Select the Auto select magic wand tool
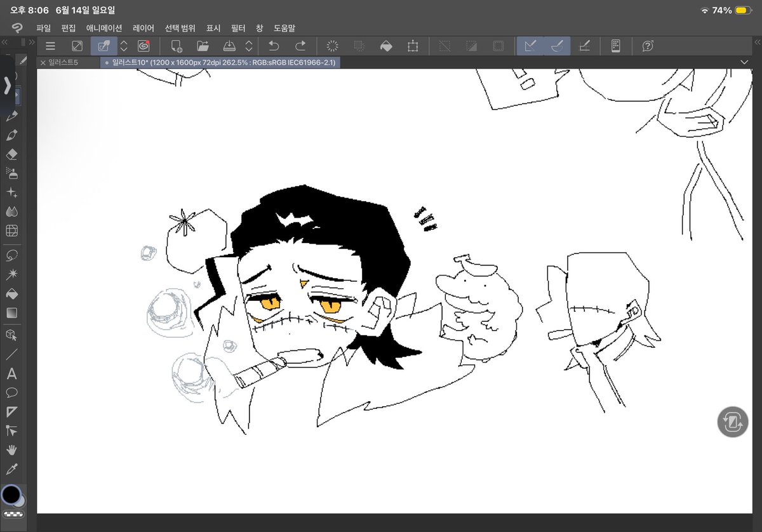 click(x=11, y=274)
